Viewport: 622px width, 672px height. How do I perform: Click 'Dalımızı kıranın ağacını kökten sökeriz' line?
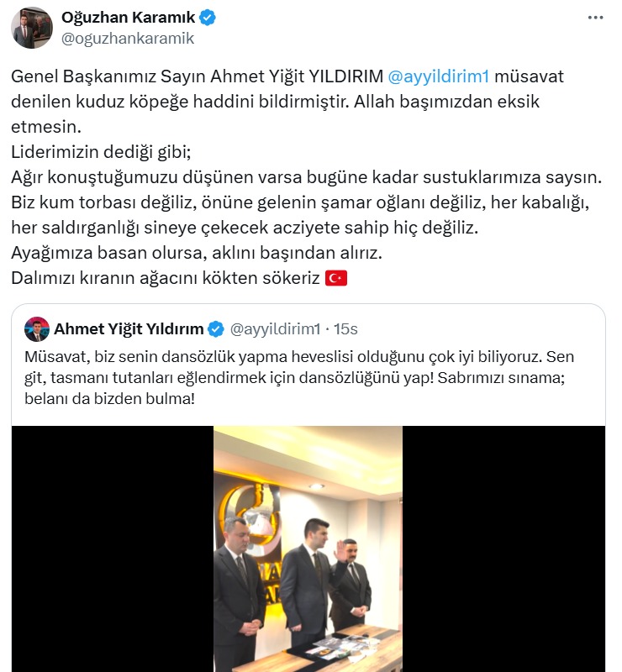click(166, 278)
